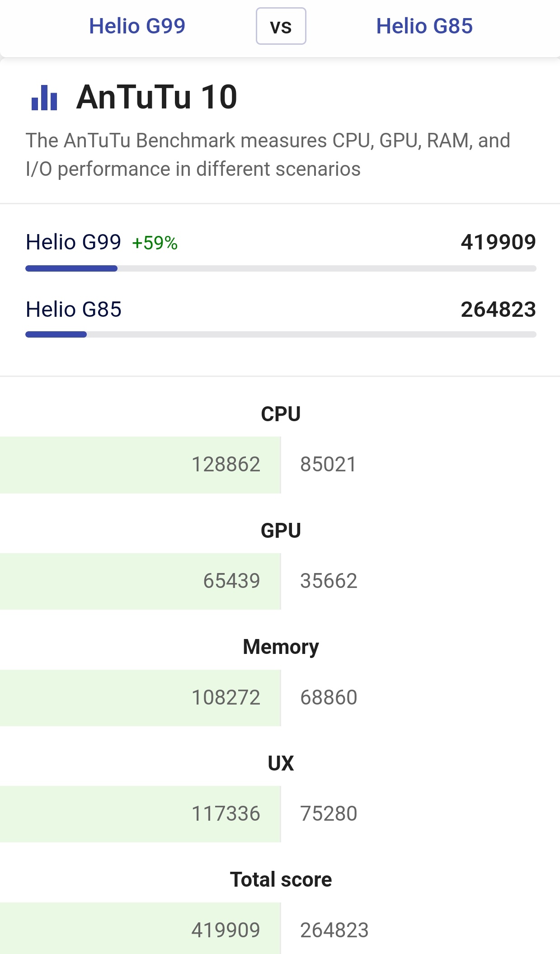560x954 pixels.
Task: Click the Helio G99 score progress bar
Action: coord(280,268)
